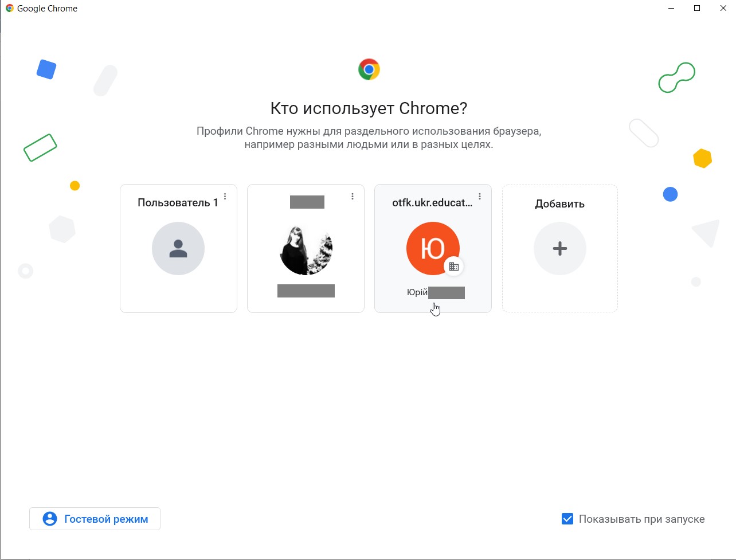Open the three-dot menu on Пользователь 1 card

click(225, 197)
